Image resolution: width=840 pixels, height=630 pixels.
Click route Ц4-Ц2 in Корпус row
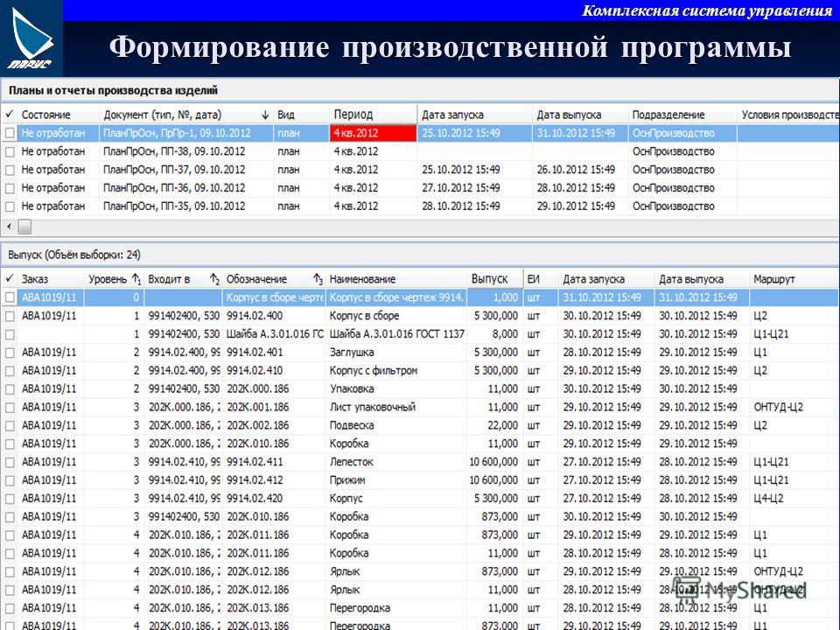coord(768,498)
